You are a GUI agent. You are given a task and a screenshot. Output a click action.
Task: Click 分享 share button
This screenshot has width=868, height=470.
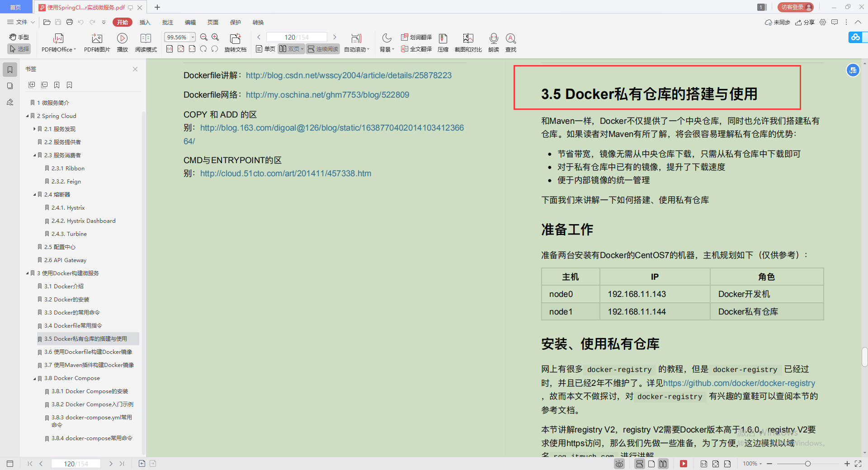(x=805, y=22)
